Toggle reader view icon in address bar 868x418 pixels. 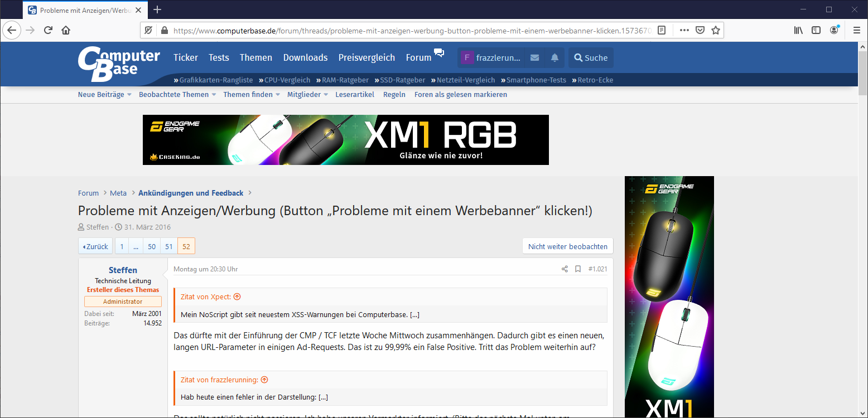[662, 30]
